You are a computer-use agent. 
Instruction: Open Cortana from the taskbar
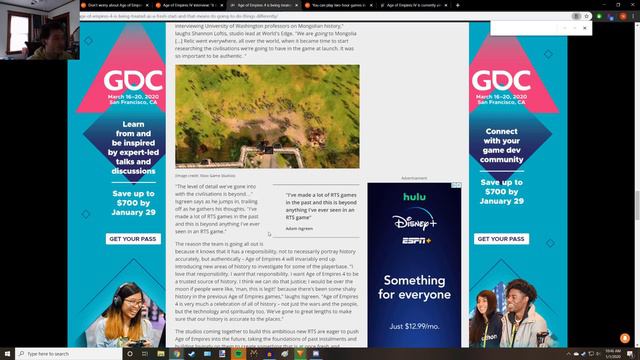click(x=130, y=353)
